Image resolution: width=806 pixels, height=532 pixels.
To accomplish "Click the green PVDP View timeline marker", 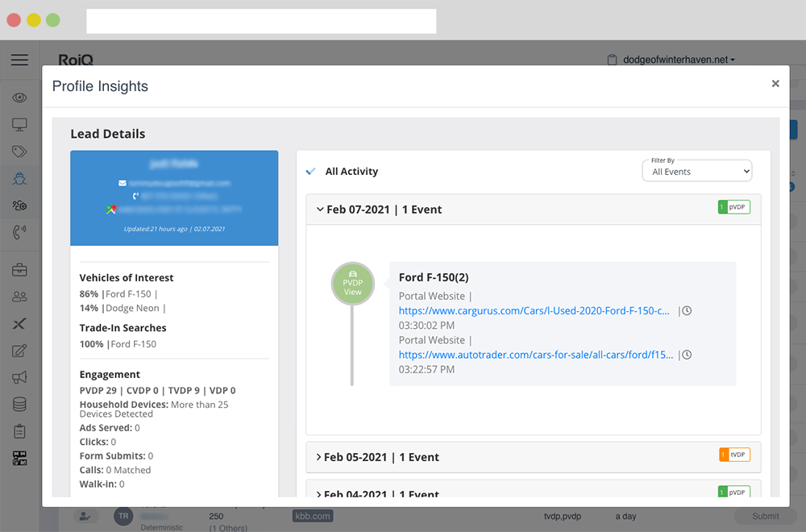I will (x=353, y=284).
